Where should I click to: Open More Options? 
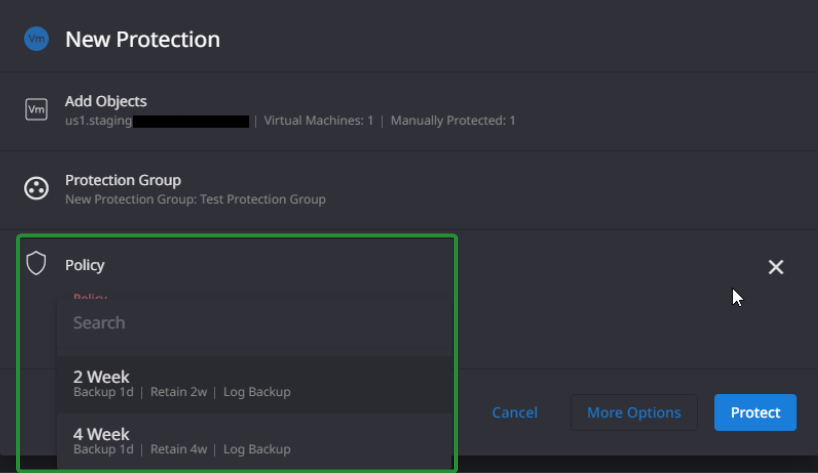click(x=634, y=413)
